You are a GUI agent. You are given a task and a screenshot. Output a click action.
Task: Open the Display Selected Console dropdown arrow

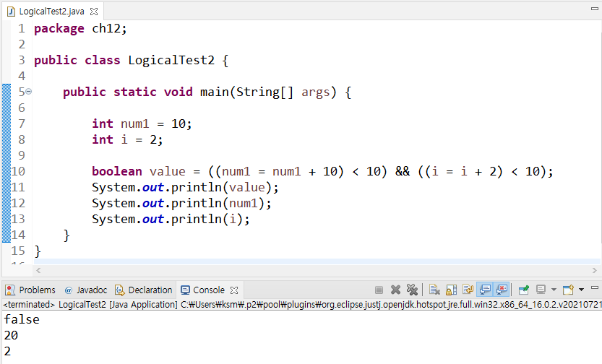(x=554, y=290)
